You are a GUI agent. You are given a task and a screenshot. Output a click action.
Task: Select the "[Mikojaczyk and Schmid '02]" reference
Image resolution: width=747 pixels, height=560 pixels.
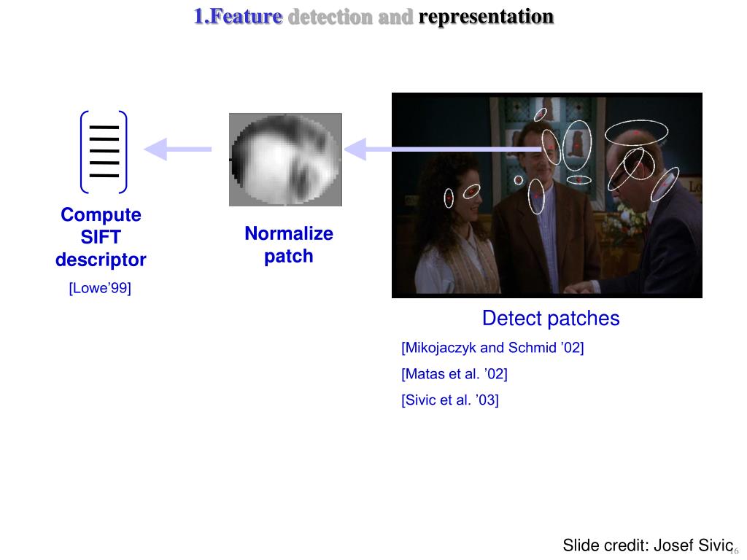[x=492, y=348]
